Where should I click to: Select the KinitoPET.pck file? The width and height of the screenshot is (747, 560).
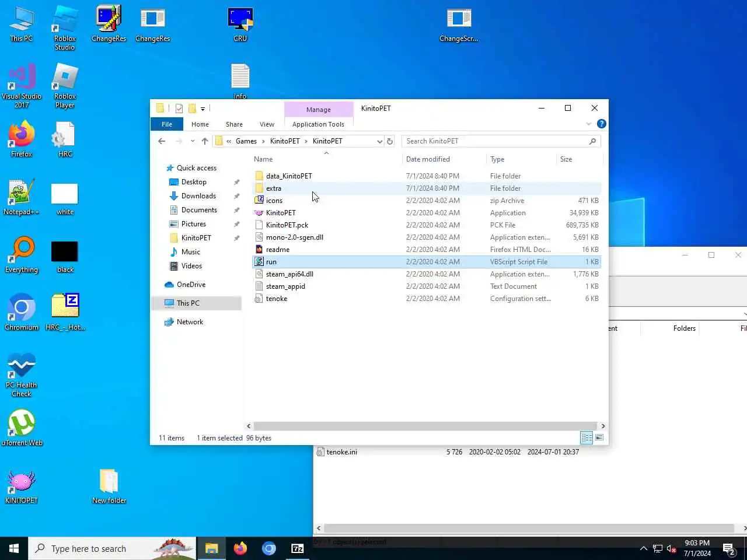(x=426, y=225)
